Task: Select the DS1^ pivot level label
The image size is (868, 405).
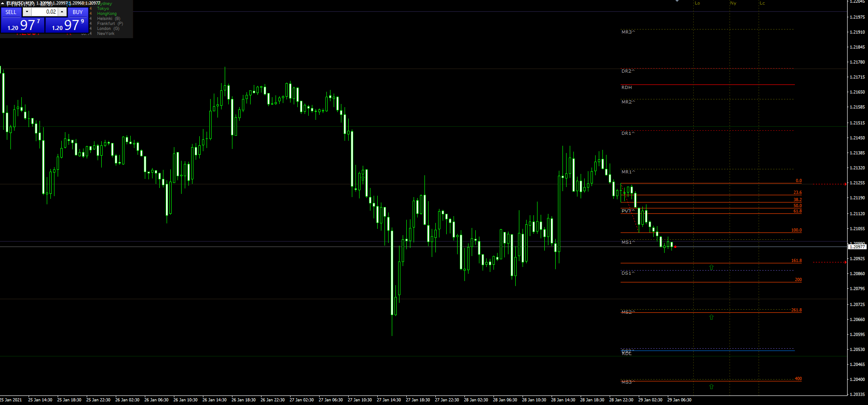Action: pyautogui.click(x=628, y=273)
